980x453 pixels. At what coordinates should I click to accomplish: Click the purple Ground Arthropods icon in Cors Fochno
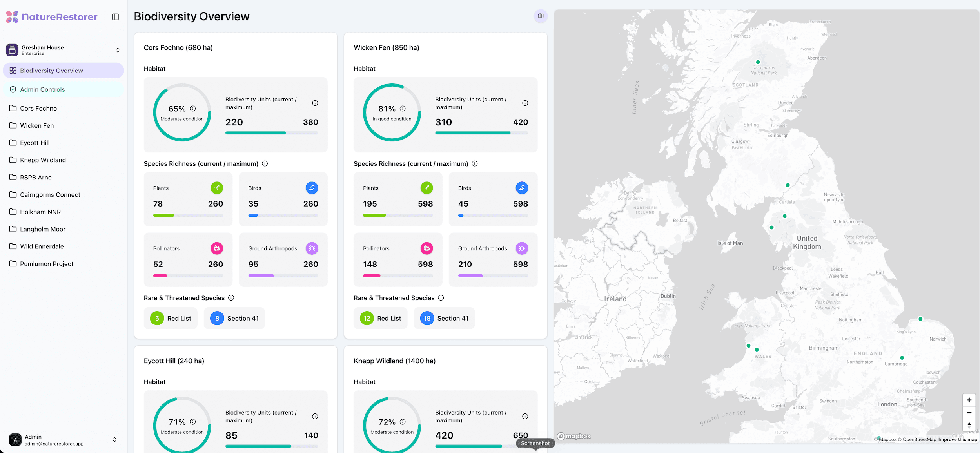tap(312, 248)
